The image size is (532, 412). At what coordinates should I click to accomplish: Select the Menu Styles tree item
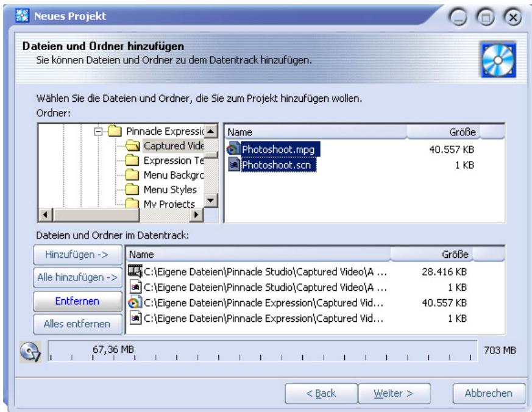[x=170, y=190]
